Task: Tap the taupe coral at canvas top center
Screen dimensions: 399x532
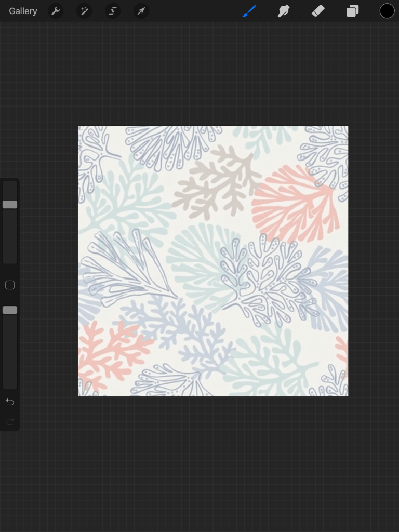Action: pyautogui.click(x=218, y=182)
